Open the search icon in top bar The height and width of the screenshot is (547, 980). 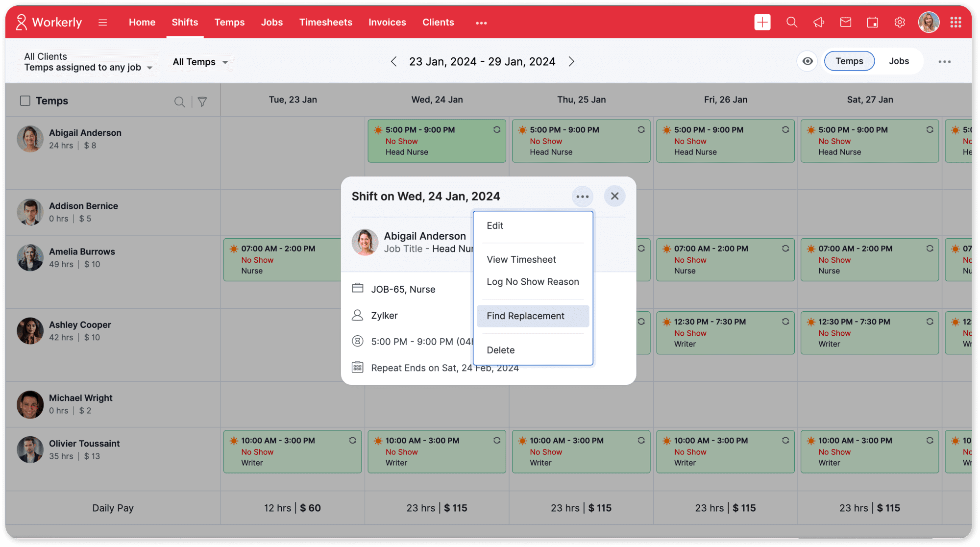(x=791, y=22)
